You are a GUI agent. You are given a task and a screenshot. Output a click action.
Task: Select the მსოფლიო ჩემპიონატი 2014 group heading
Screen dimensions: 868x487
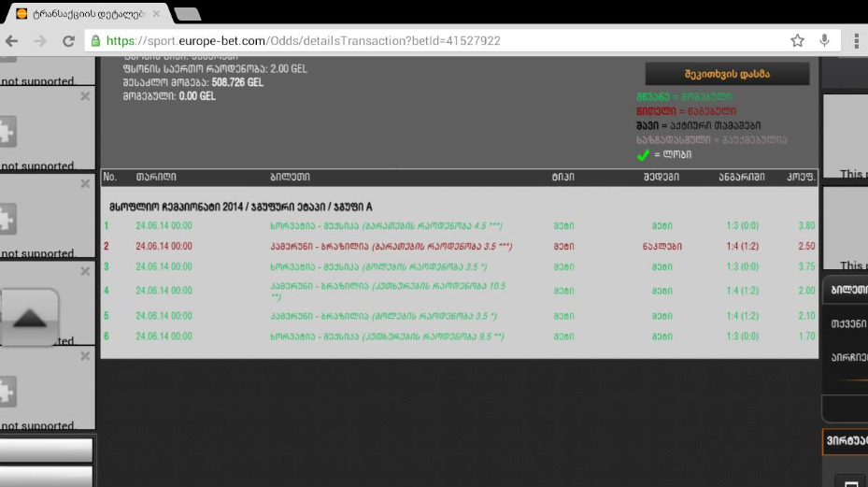pyautogui.click(x=241, y=207)
